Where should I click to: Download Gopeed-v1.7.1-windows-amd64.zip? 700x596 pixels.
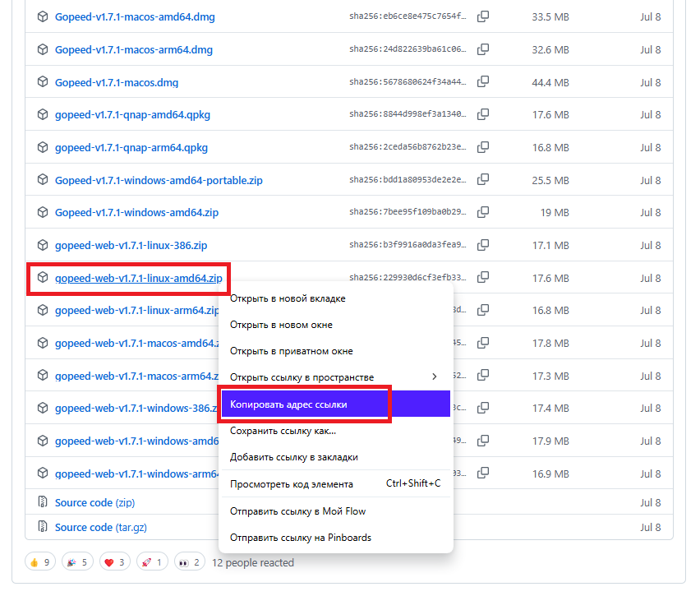136,213
